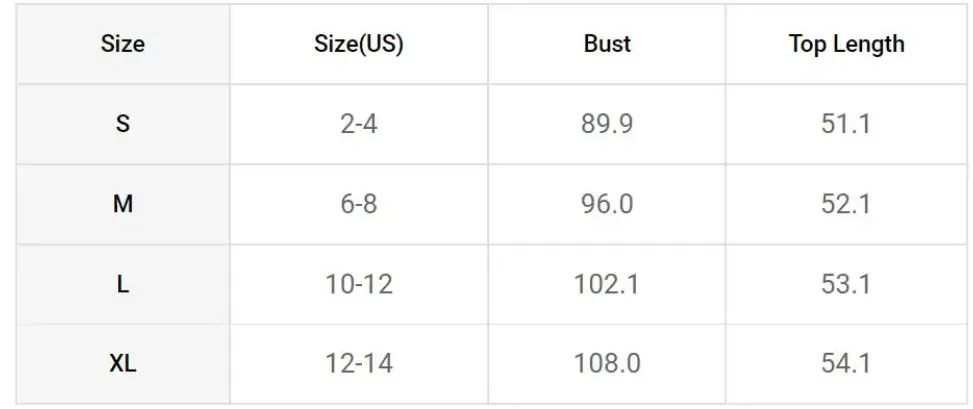Select the 96.0 bust value
This screenshot has width=973, height=409.
(607, 204)
